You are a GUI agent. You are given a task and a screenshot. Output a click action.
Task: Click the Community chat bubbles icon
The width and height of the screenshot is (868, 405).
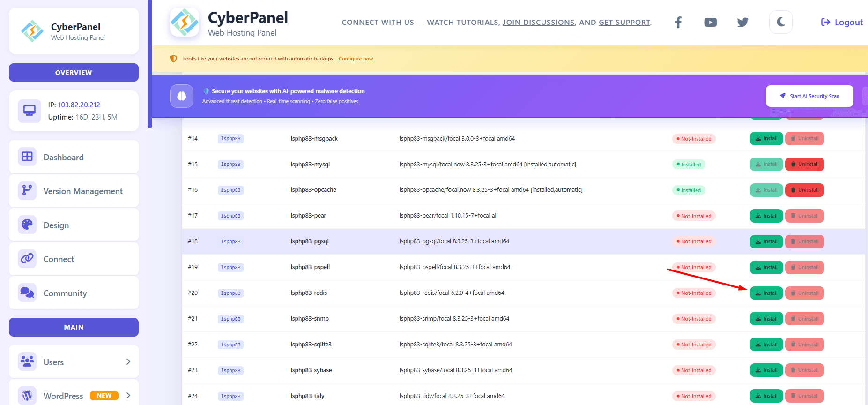point(27,292)
